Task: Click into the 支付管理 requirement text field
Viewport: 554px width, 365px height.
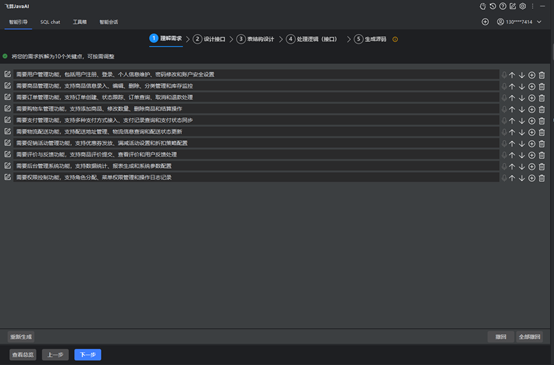Action: [256, 120]
